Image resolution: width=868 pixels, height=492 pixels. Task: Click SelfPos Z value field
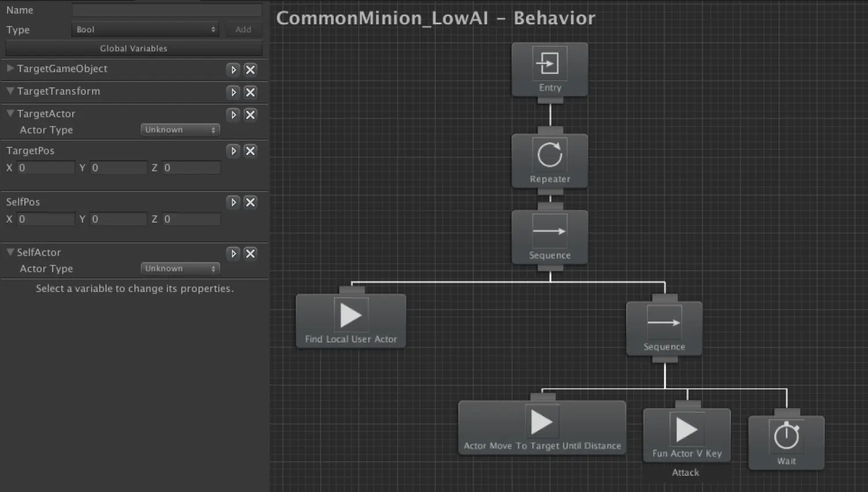[191, 219]
